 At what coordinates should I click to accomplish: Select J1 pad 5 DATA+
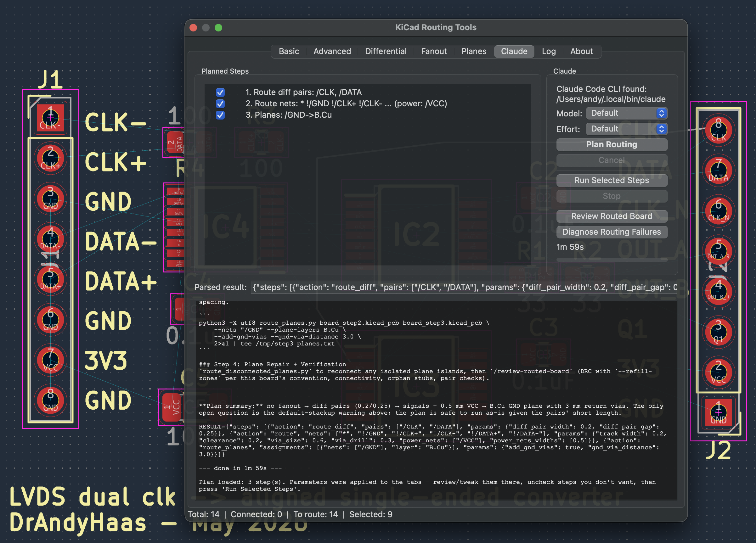(x=50, y=279)
